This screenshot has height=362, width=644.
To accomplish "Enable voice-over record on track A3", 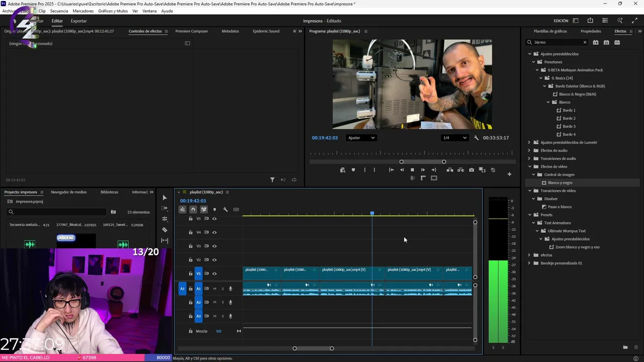I will 231,316.
